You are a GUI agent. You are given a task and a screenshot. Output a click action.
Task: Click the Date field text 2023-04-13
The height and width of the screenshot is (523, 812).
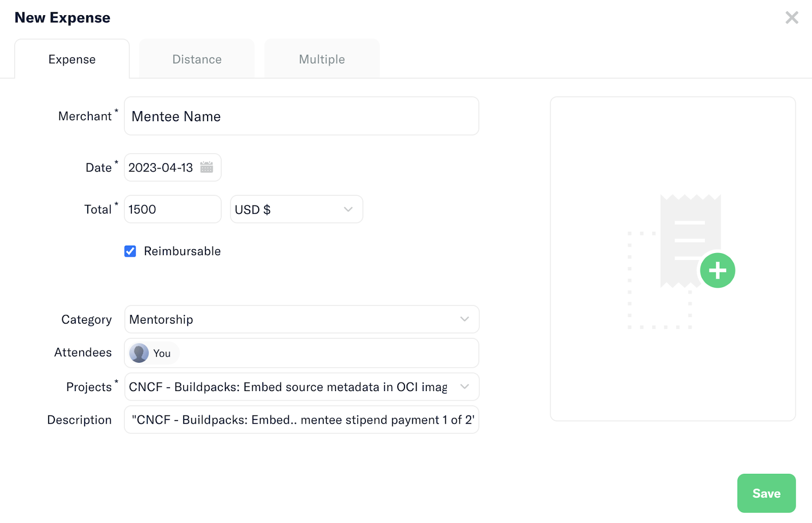click(161, 168)
